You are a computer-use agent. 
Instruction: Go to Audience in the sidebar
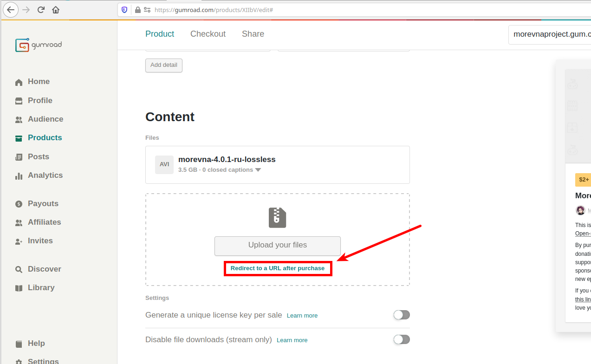(x=45, y=119)
